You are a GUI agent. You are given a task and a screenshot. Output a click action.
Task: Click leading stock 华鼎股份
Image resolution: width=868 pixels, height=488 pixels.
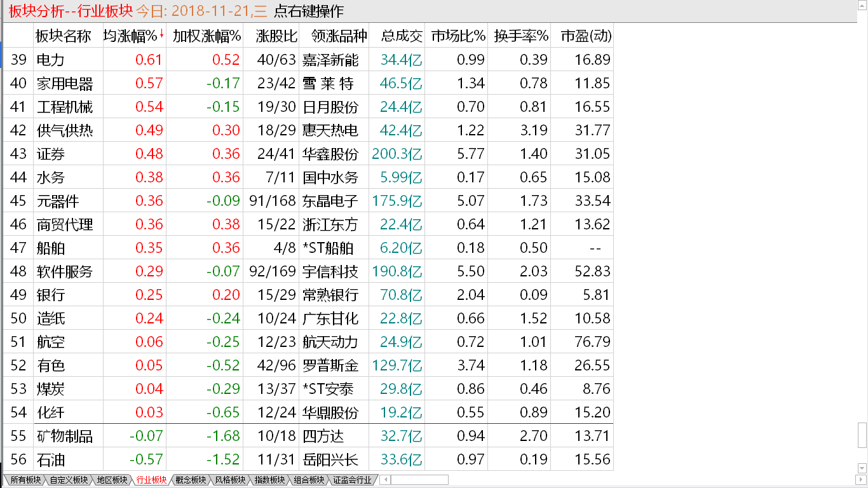click(330, 412)
